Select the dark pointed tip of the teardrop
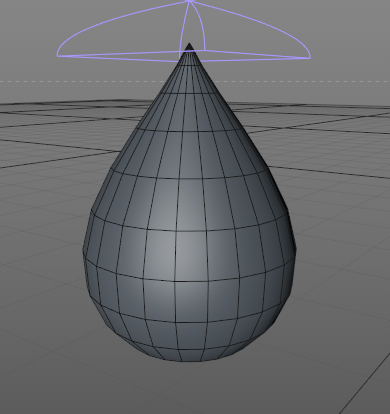Viewport: 390px width, 414px height. coord(189,47)
